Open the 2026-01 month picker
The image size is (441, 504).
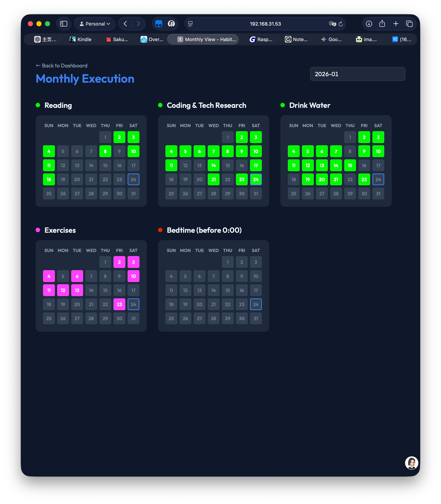click(357, 74)
